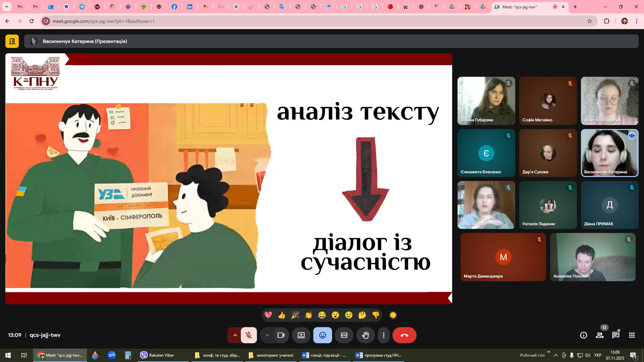644x362 pixels.
Task: Toggle the muted microphone button
Action: point(249,335)
